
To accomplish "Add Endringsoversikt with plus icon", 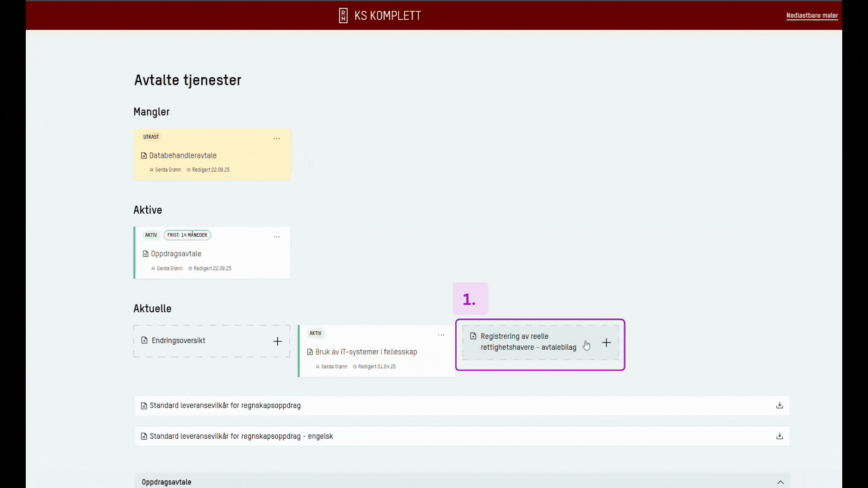I will coord(278,341).
